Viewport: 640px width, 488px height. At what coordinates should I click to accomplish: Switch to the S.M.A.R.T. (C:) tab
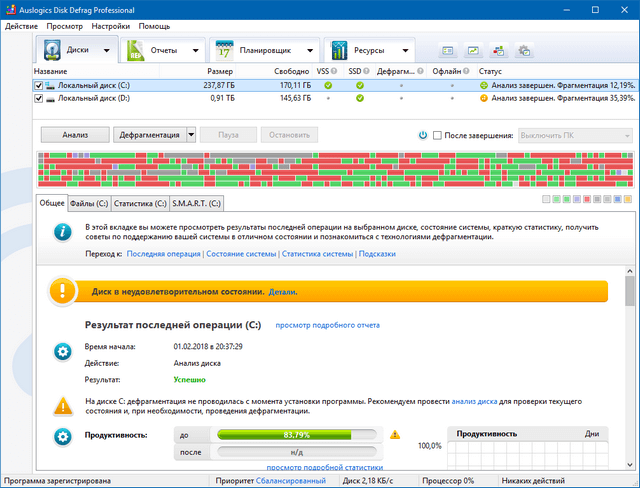tap(197, 203)
